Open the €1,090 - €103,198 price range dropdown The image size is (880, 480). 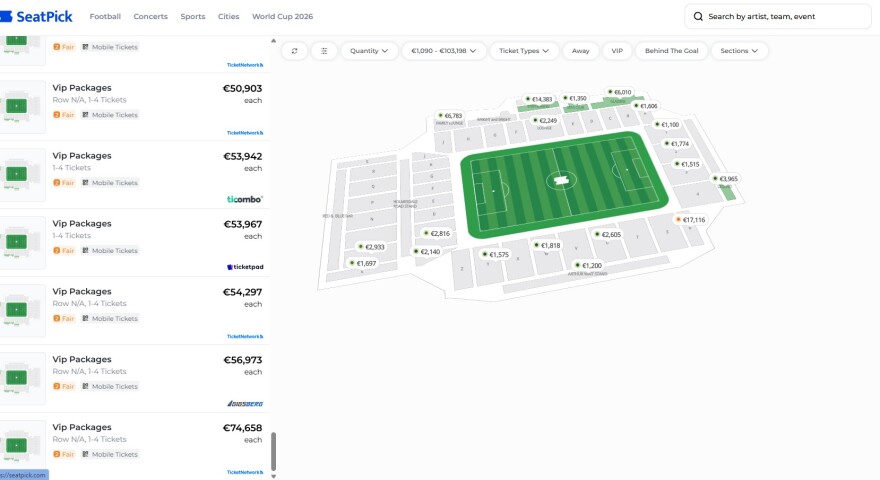[x=443, y=51]
